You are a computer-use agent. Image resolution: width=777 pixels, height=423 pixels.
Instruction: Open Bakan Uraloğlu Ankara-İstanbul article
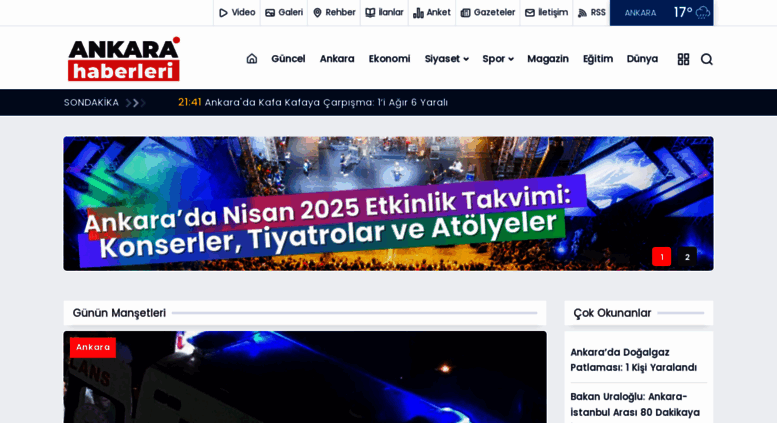(x=635, y=405)
